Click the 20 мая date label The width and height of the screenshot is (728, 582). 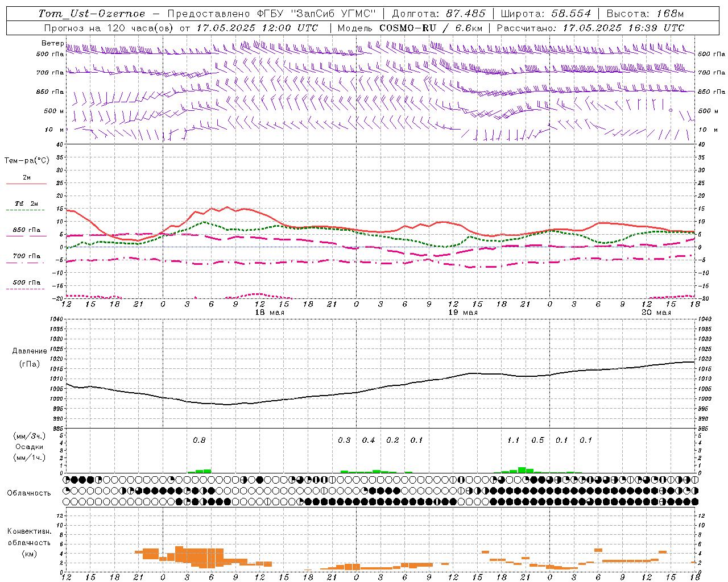point(656,313)
